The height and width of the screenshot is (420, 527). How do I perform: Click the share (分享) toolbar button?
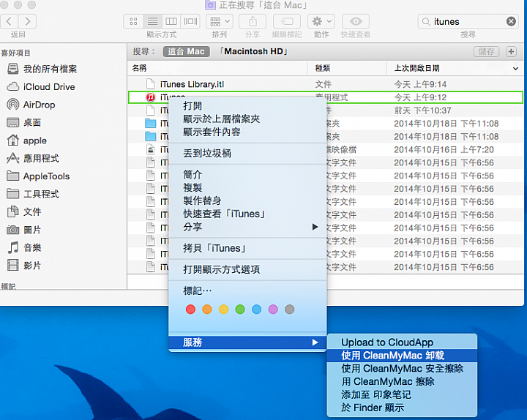coord(253,21)
